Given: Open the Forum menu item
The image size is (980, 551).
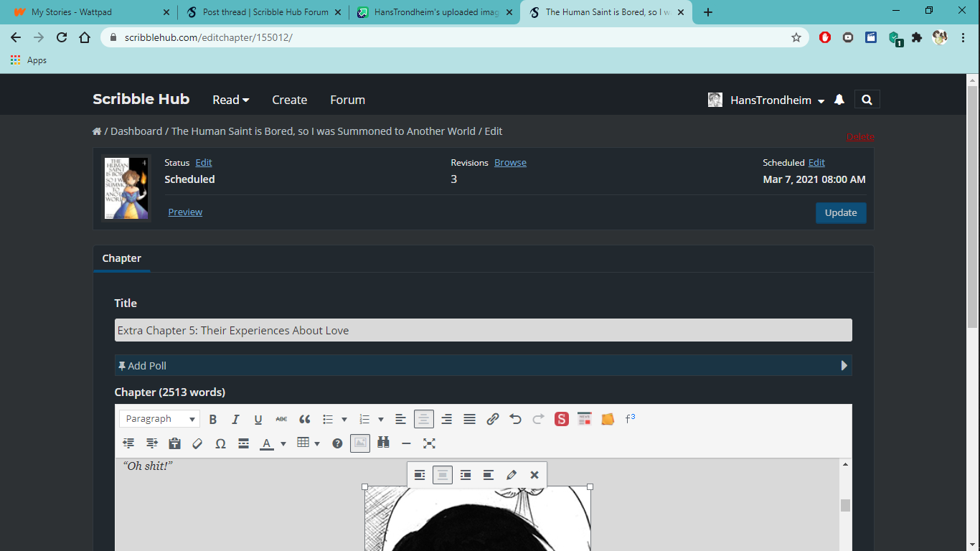Looking at the screenshot, I should [347, 100].
